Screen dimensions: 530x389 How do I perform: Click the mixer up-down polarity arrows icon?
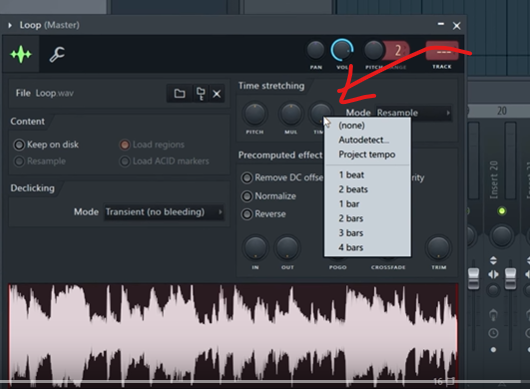(x=493, y=260)
